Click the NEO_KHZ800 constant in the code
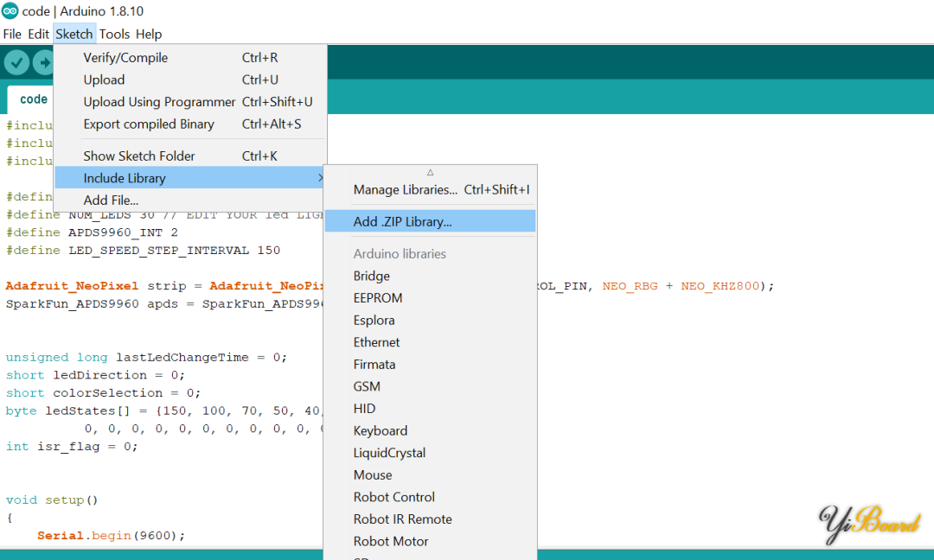Image resolution: width=934 pixels, height=560 pixels. coord(720,286)
